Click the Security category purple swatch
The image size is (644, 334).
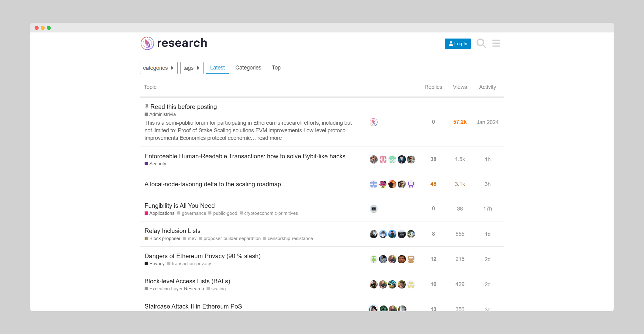click(146, 164)
